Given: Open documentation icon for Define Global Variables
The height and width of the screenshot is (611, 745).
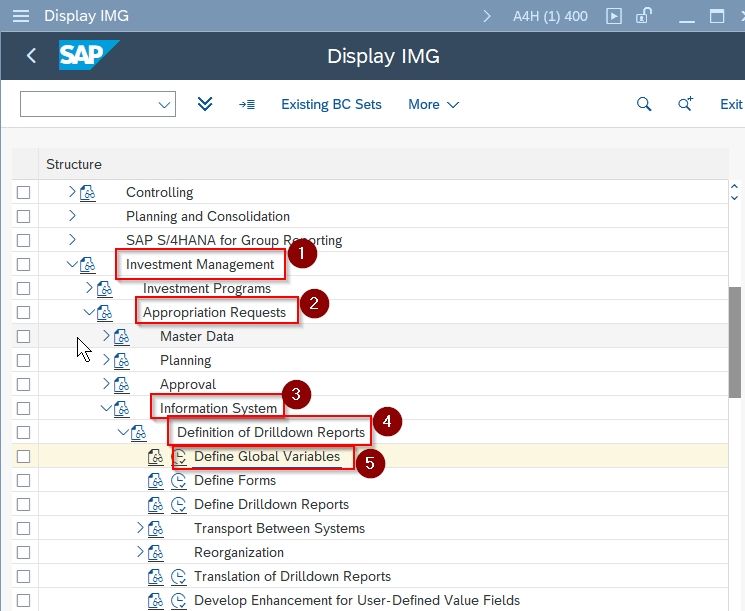Looking at the screenshot, I should pos(156,457).
